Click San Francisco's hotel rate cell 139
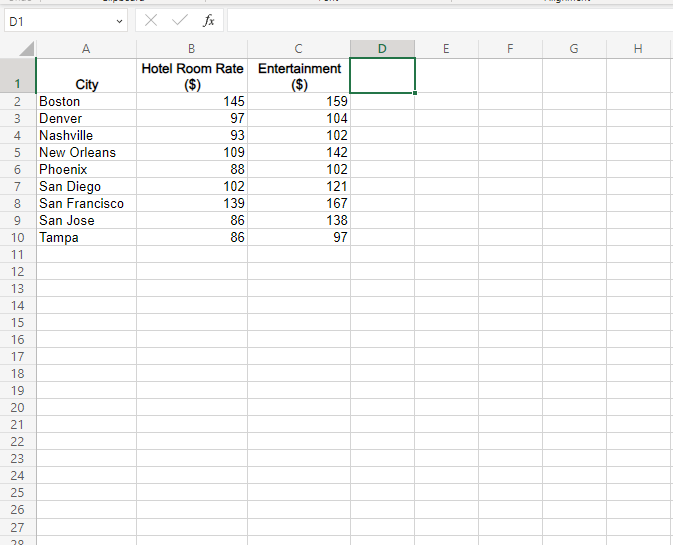Image resolution: width=673 pixels, height=545 pixels. coord(192,203)
